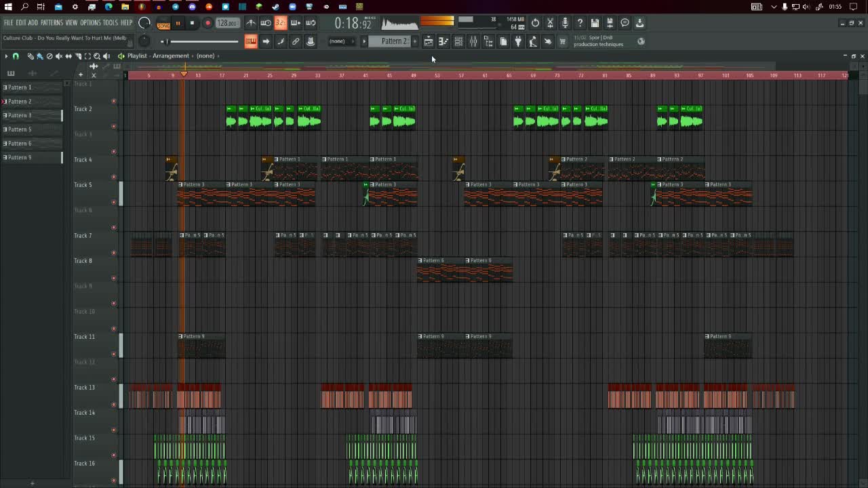
Task: Stop playback with the stop button
Action: point(193,23)
